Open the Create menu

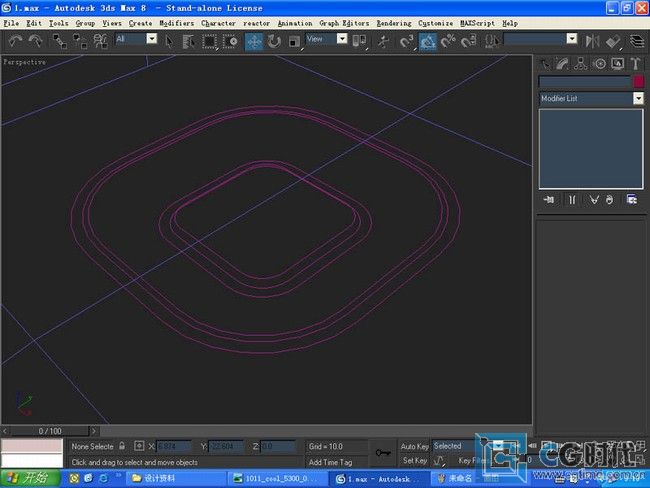140,23
